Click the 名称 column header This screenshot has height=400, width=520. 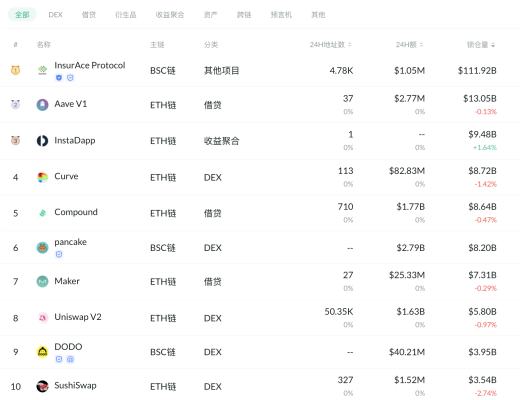tap(44, 44)
